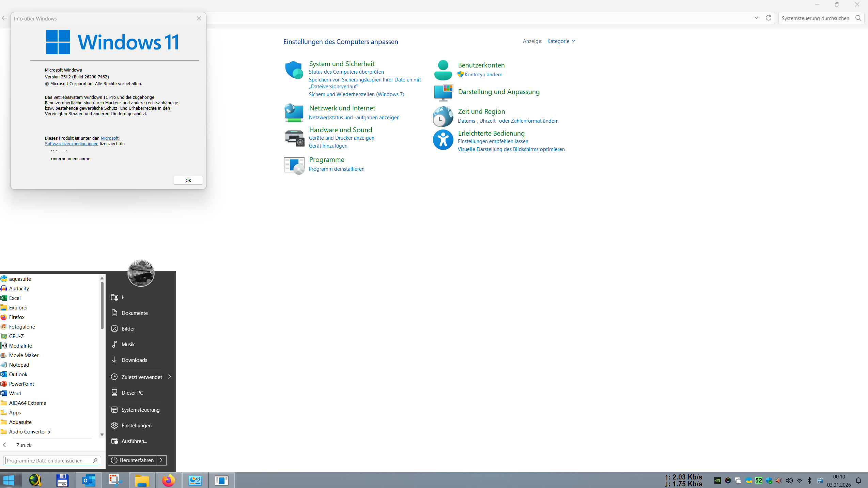Screen dimensions: 868x488
Task: Click the Netzwerk und Internet globe icon
Action: pos(294,113)
